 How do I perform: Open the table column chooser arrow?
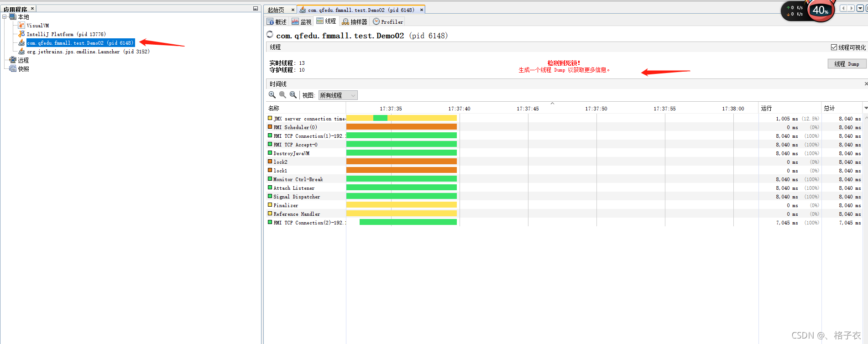pos(865,108)
